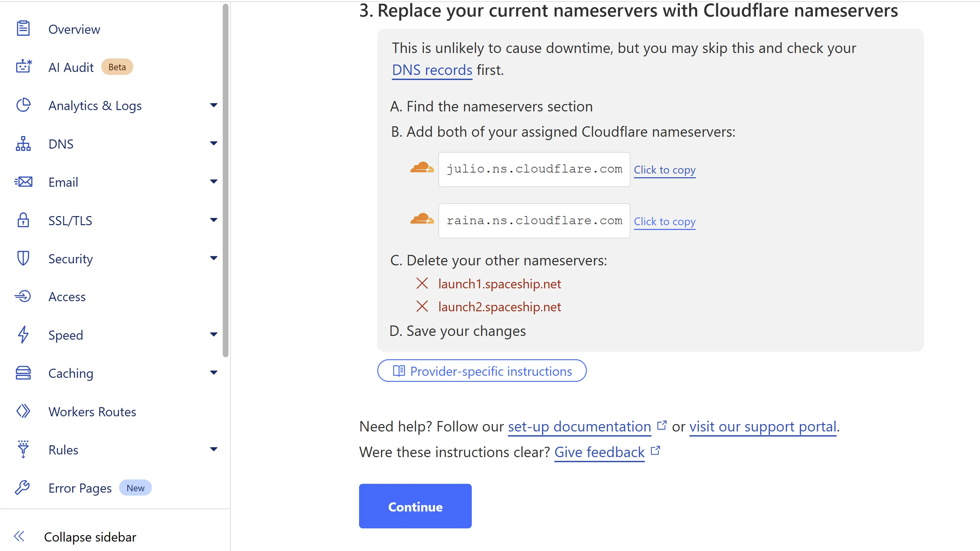Click the red X beside launch2.spaceship.net
Screen dimensions: 980x551
pos(422,306)
